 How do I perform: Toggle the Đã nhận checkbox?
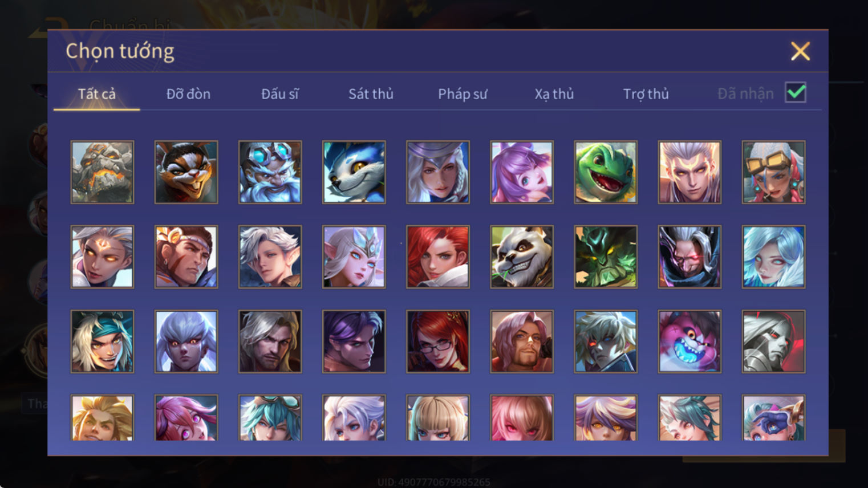[x=796, y=92]
